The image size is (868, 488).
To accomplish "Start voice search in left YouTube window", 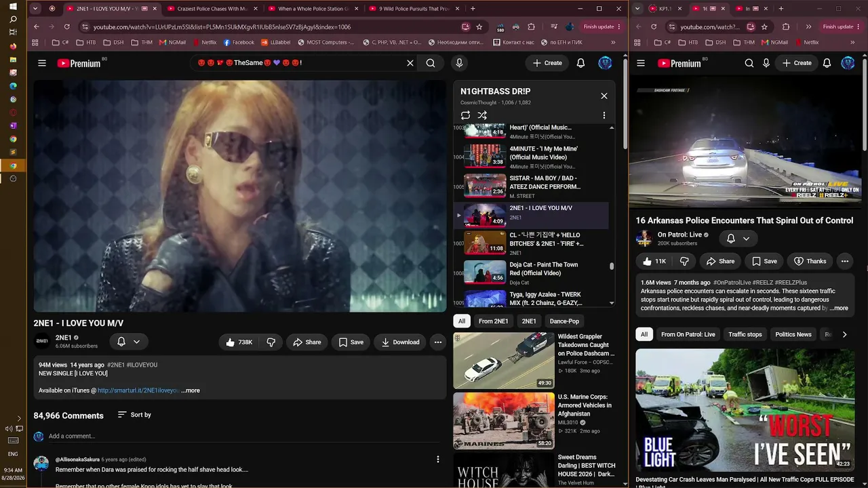I will click(x=459, y=63).
